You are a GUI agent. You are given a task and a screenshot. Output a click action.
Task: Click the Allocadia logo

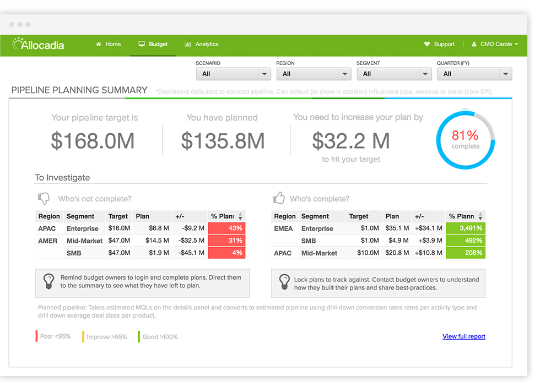38,44
